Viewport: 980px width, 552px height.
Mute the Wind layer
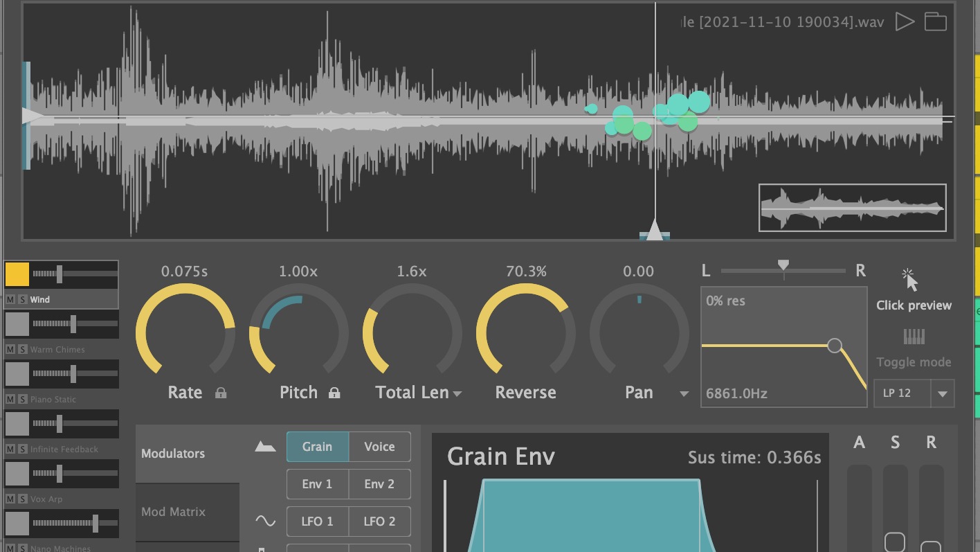[x=10, y=300]
